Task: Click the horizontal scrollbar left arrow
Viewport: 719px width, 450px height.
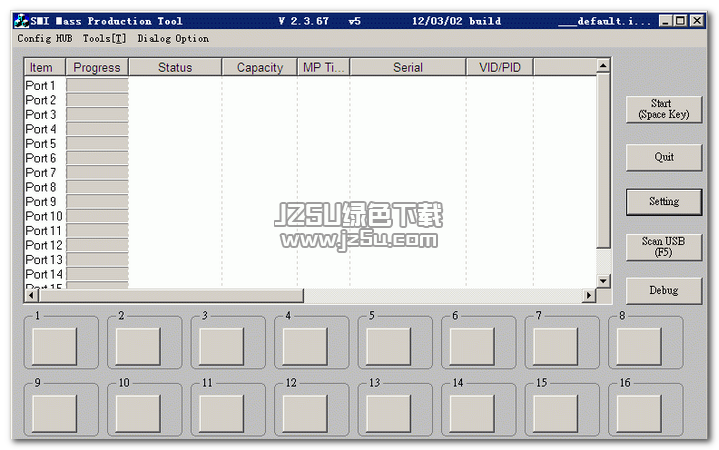Action: point(32,295)
